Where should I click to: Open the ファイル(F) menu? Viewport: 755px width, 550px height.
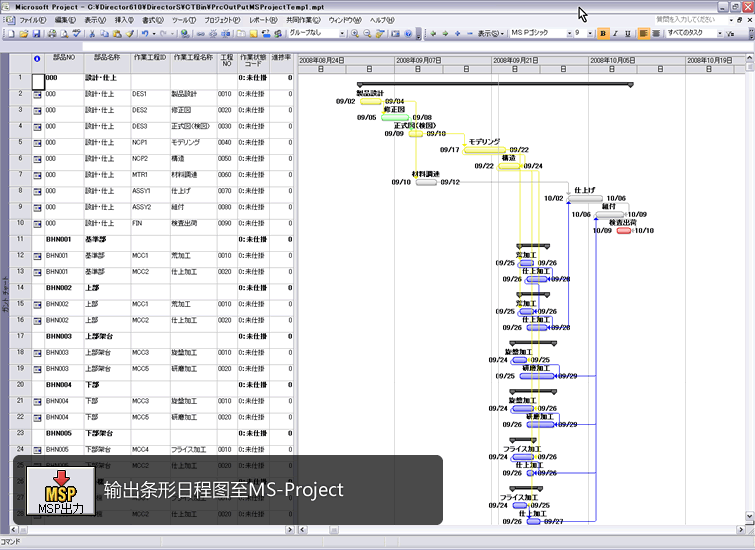click(33, 20)
